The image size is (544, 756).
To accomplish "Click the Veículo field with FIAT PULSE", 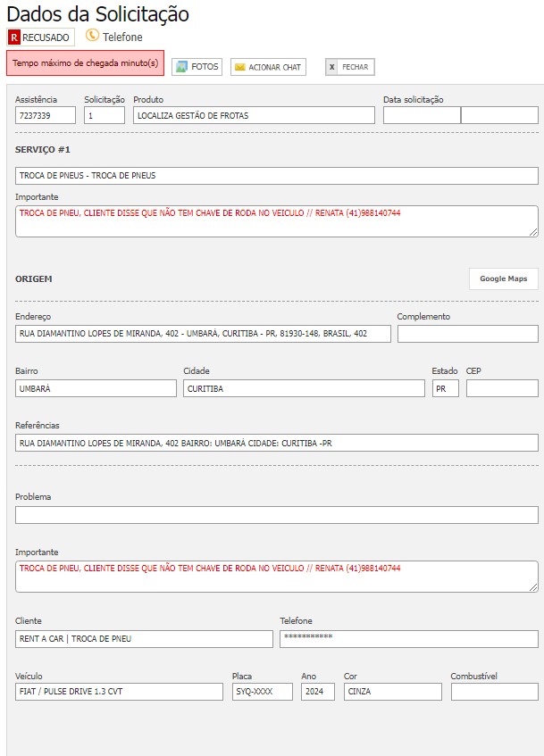I will 119,692.
